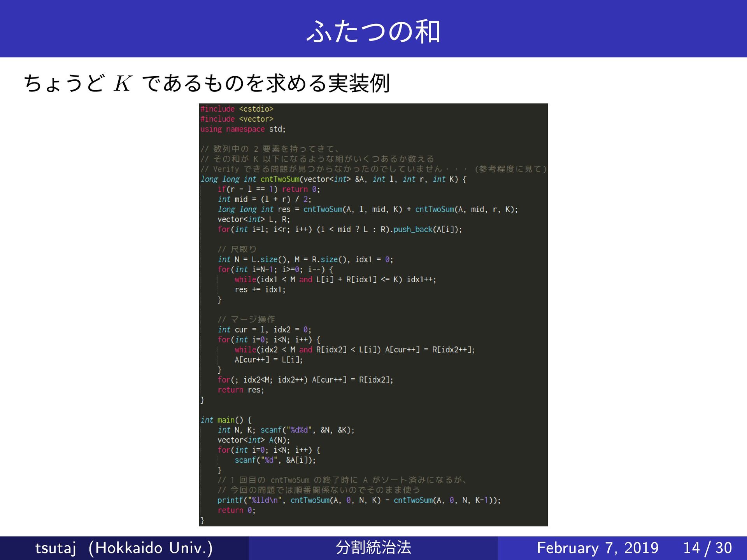
Task: Click the printf cntTwoSum output line
Action: pos(359,500)
